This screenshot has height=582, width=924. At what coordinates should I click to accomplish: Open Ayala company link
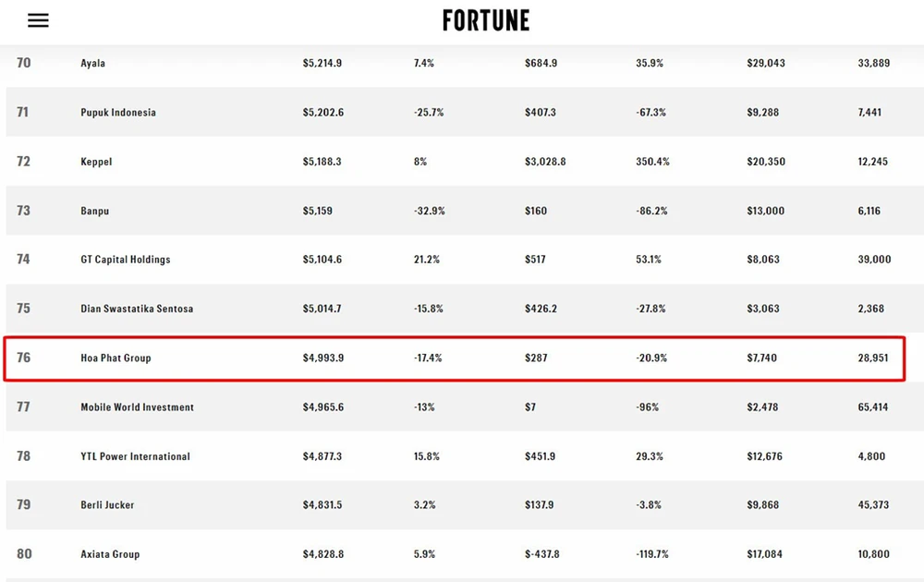(93, 64)
